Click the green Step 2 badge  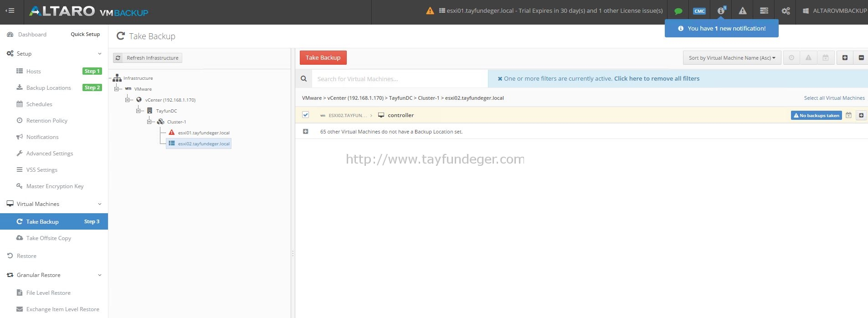92,87
